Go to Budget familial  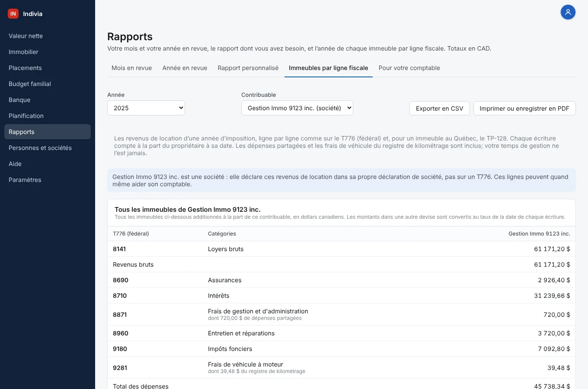tap(48, 84)
